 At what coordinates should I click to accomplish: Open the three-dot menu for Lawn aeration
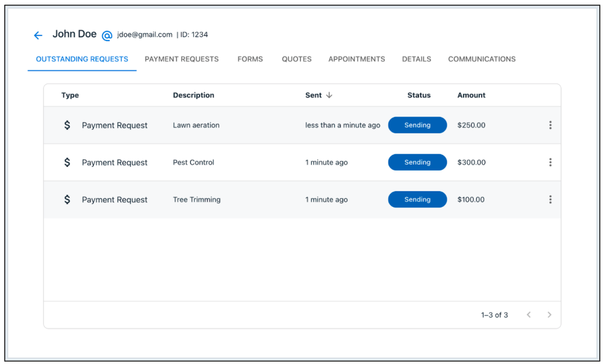coord(550,125)
